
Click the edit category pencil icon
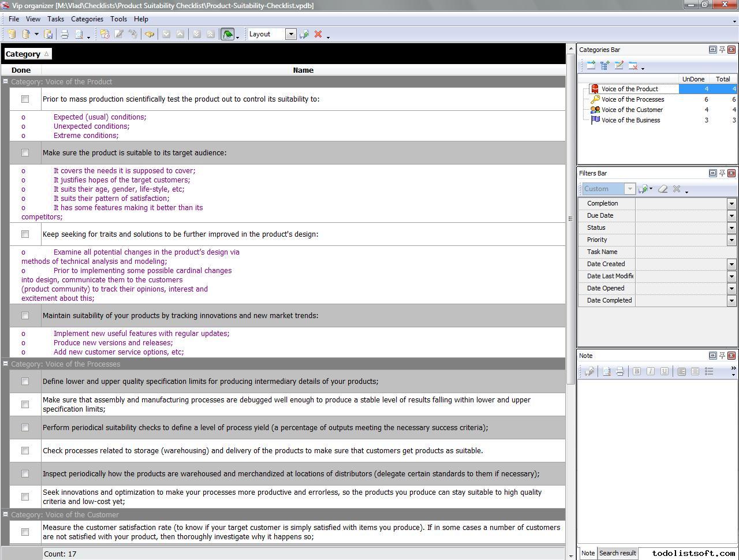point(619,66)
